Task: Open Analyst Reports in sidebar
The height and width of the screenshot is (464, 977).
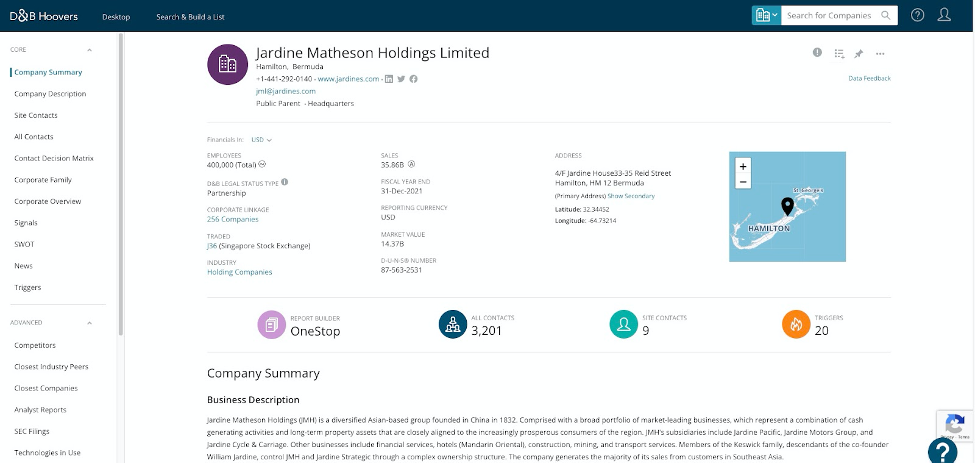Action: click(41, 410)
